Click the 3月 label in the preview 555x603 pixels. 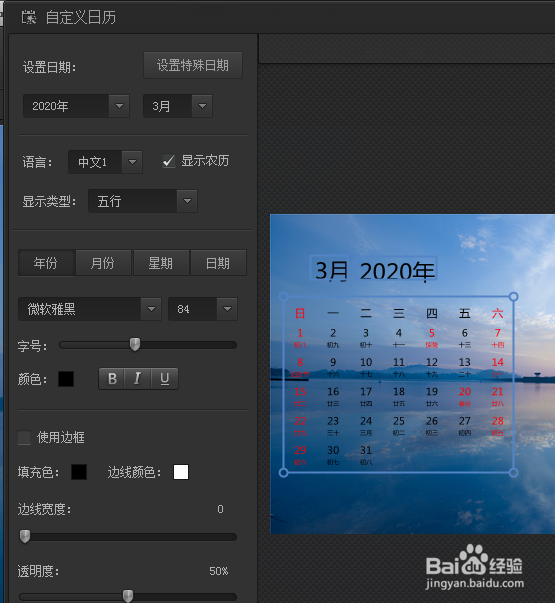(x=332, y=270)
